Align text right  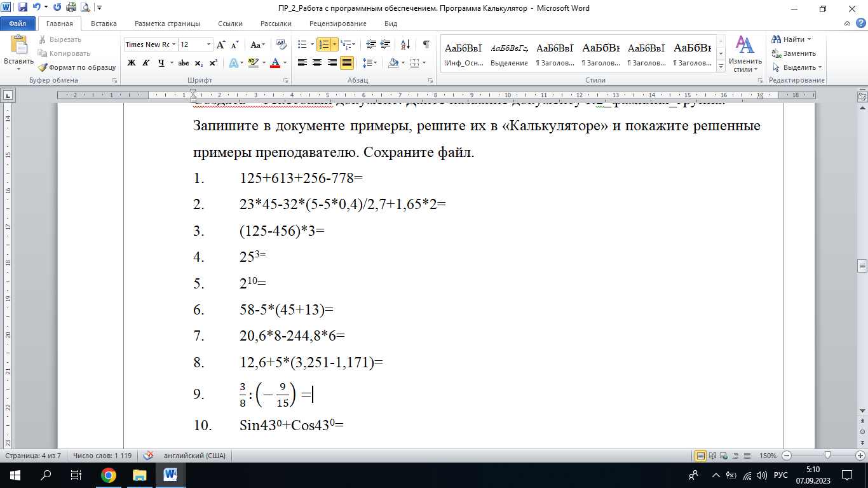point(332,63)
